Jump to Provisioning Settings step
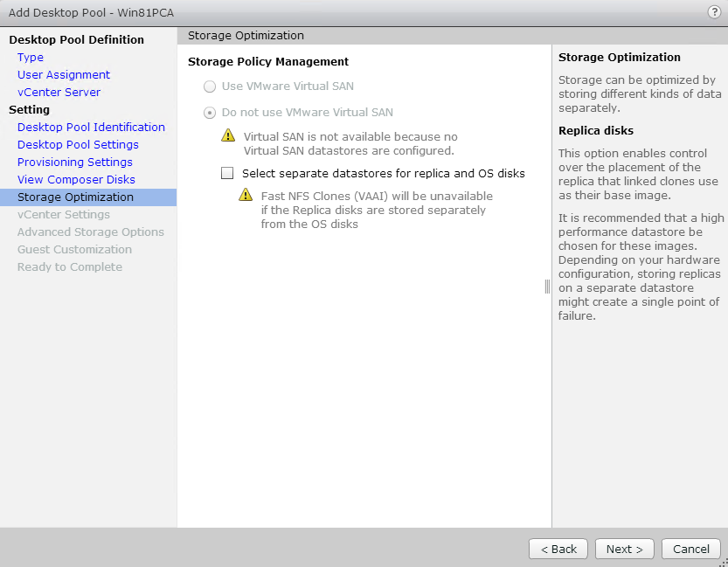The width and height of the screenshot is (728, 567). tap(75, 162)
